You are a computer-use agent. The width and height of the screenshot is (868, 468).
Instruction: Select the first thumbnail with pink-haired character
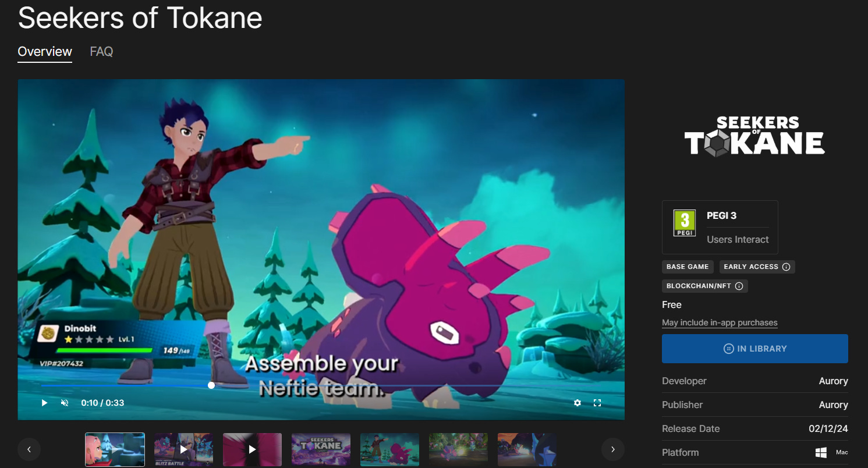point(115,449)
